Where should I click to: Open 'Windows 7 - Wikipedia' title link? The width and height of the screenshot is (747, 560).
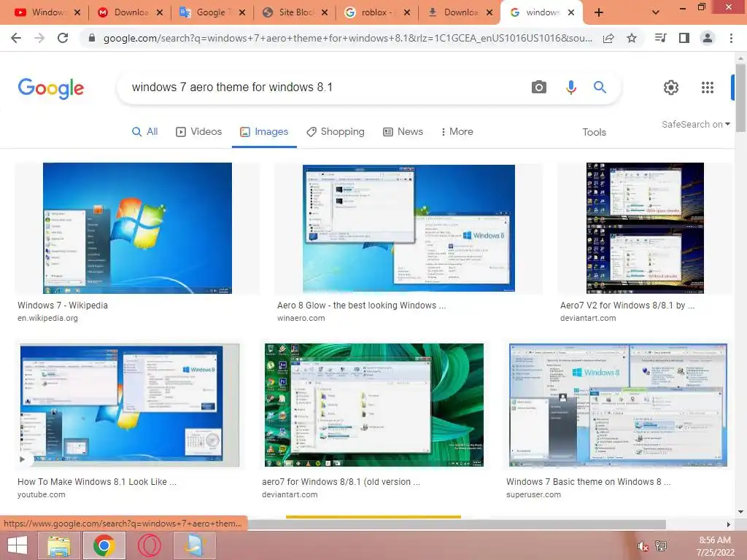(63, 306)
